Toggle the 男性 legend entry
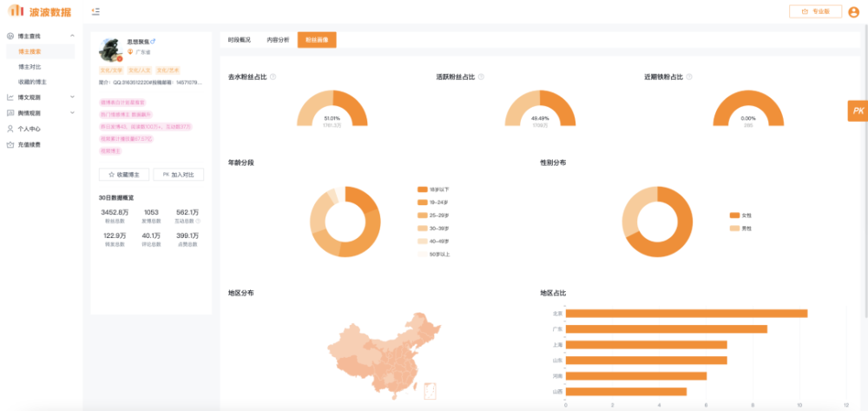Image resolution: width=868 pixels, height=411 pixels. click(740, 229)
